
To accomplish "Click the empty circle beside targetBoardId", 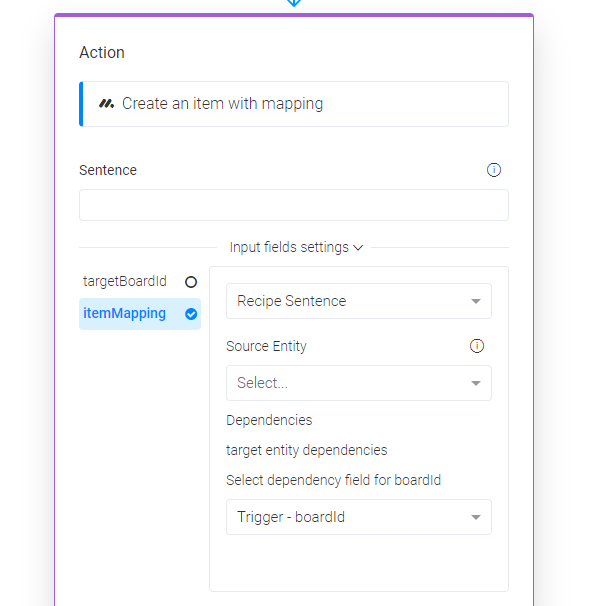I will [191, 282].
